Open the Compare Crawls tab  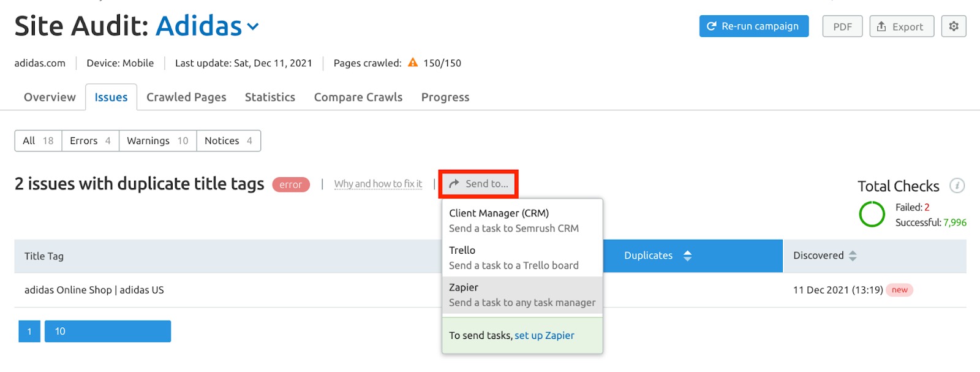click(358, 97)
